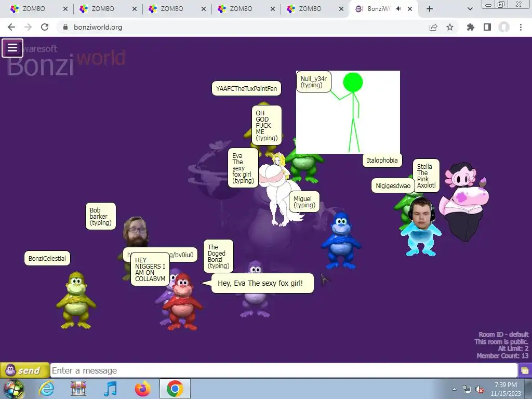This screenshot has width=532, height=399.
Task: Open muted volume tray icon
Action: point(480,390)
